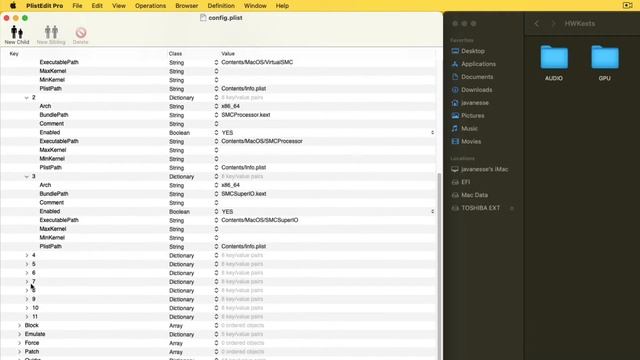Collapse dictionary item 3
The width and height of the screenshot is (640, 360).
[27, 176]
